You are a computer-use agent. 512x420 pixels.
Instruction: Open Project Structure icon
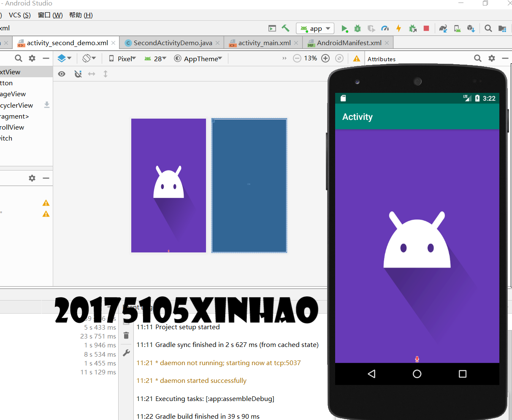tap(502, 28)
